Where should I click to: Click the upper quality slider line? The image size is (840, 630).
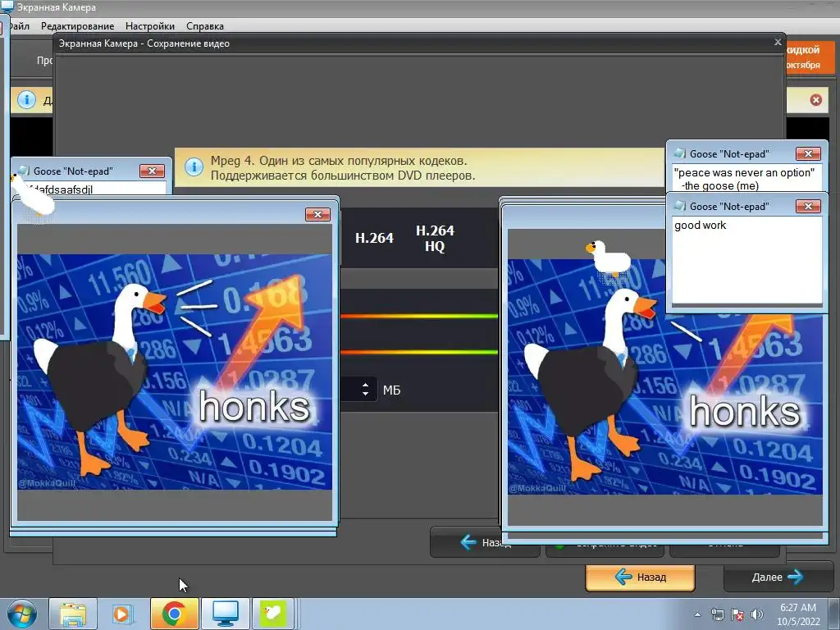[419, 316]
